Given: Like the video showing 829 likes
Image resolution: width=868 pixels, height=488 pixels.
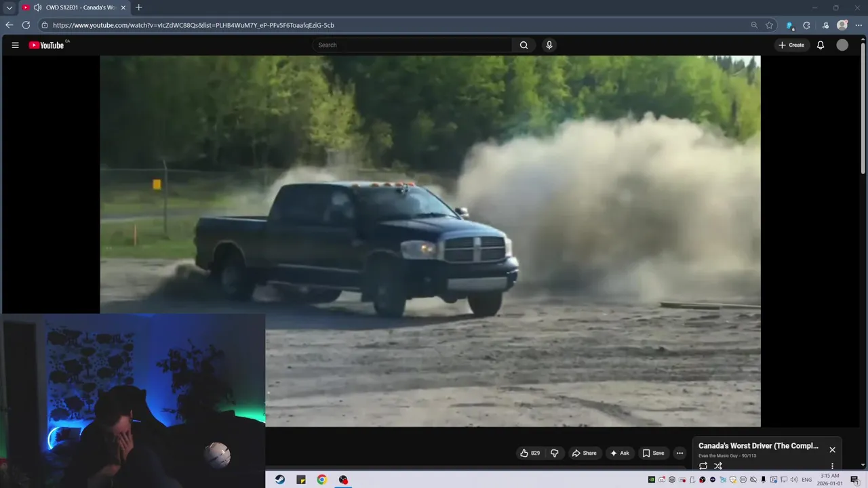Looking at the screenshot, I should point(530,453).
